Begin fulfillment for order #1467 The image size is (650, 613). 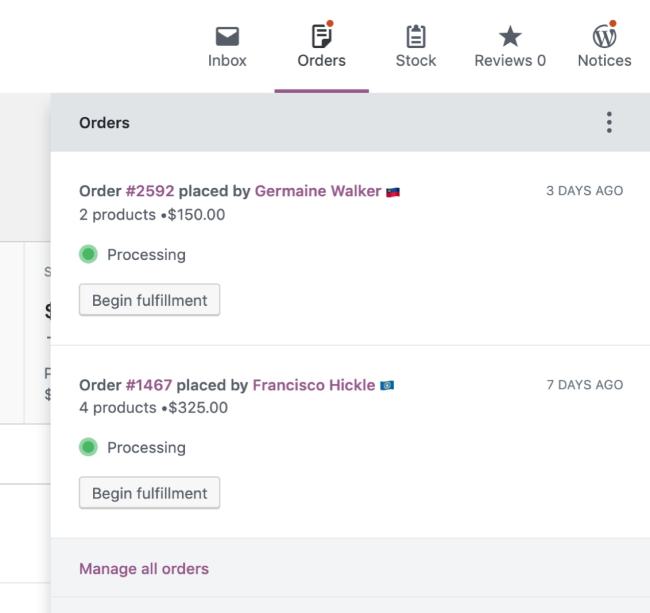[149, 493]
